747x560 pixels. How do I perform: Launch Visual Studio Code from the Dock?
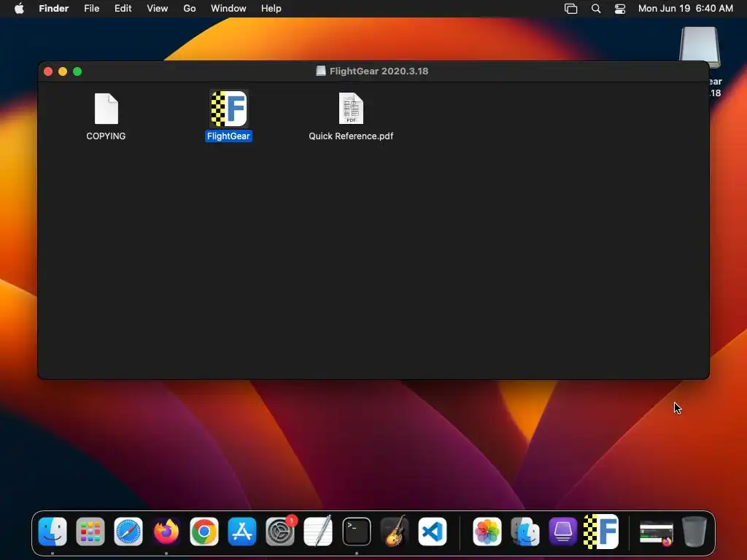433,532
